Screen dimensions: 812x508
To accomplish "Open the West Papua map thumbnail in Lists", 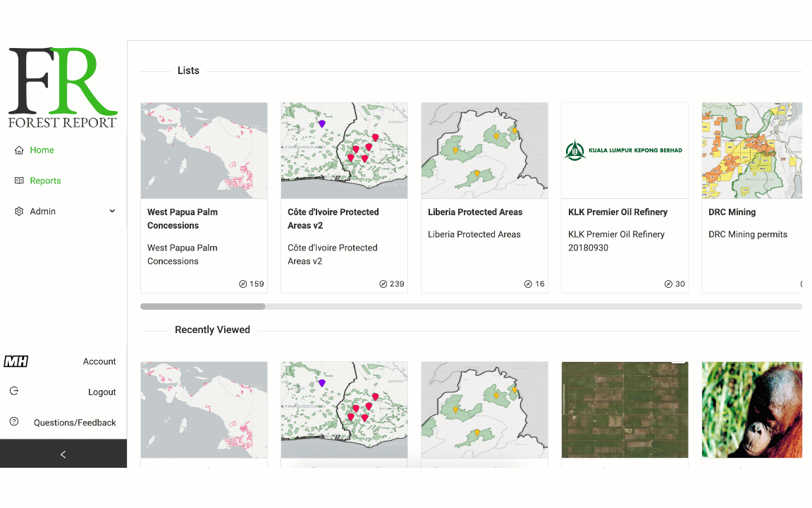I will 204,150.
